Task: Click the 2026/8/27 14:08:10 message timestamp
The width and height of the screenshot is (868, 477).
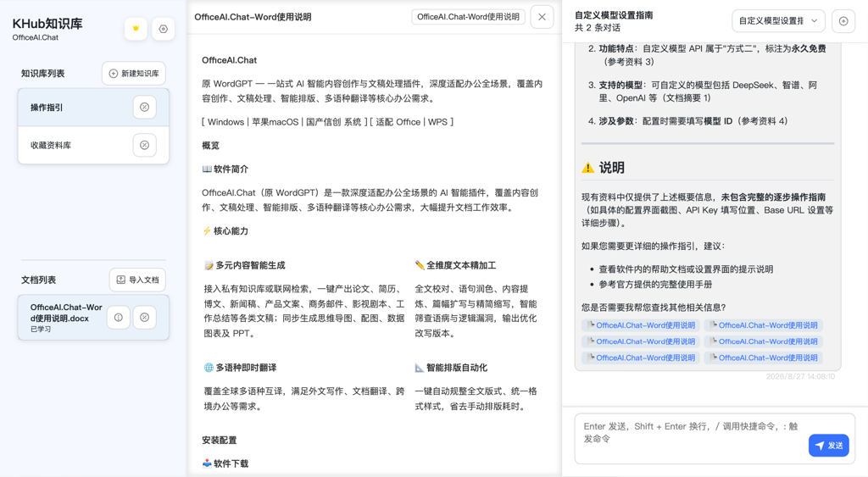Action: [800, 377]
